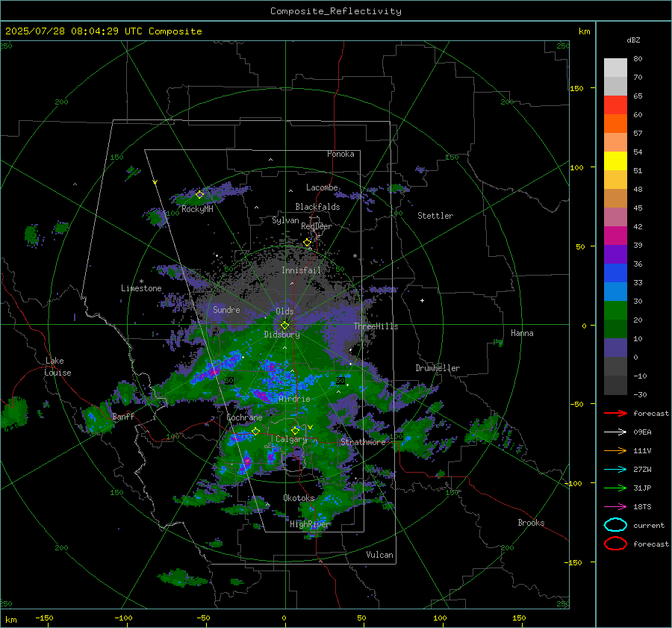Click the bright green 30 dBZ swatch
Image resolution: width=672 pixels, height=628 pixels.
pos(615,311)
